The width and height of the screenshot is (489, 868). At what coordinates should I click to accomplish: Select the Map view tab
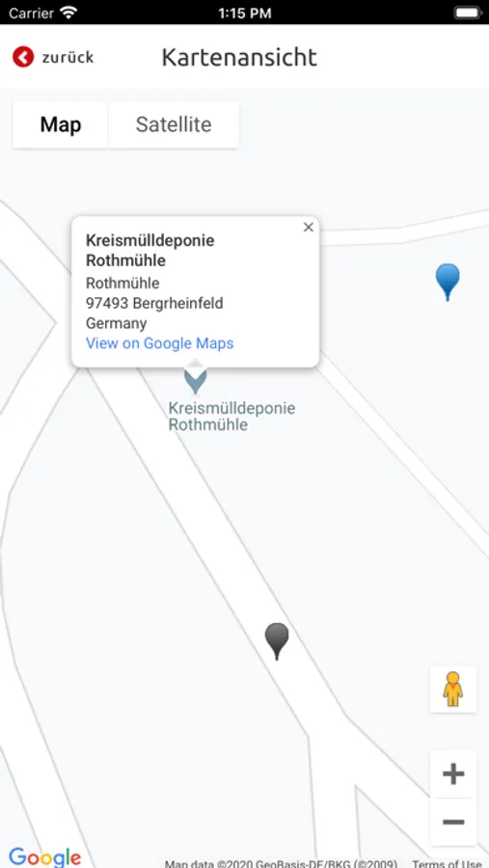(x=61, y=124)
